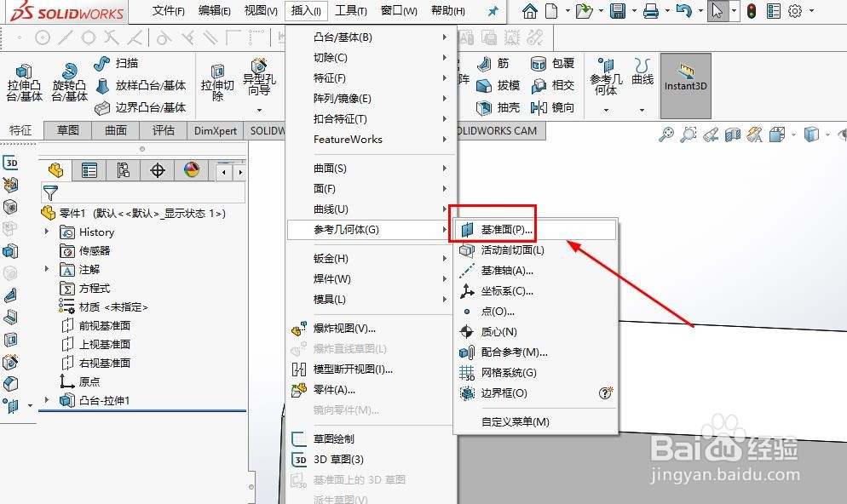
Task: Select the cursor Select tool
Action: point(717,11)
